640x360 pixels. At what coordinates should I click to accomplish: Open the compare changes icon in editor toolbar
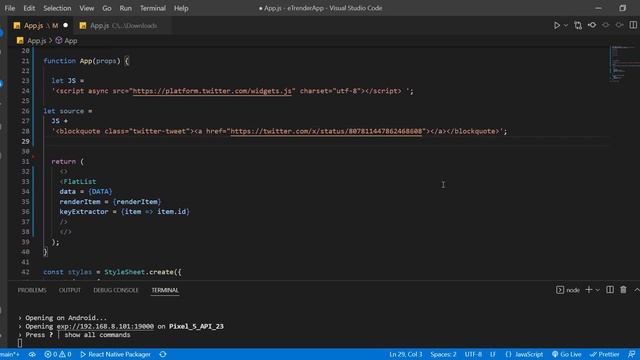[578, 25]
